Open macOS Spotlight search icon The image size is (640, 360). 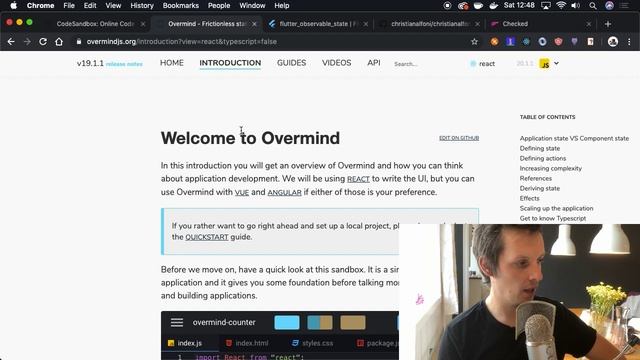(593, 6)
